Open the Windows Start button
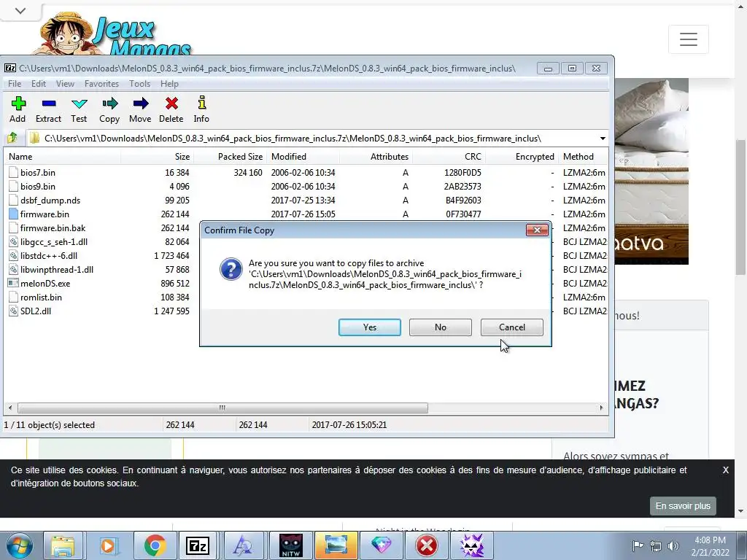The image size is (747, 560). pos(20,545)
